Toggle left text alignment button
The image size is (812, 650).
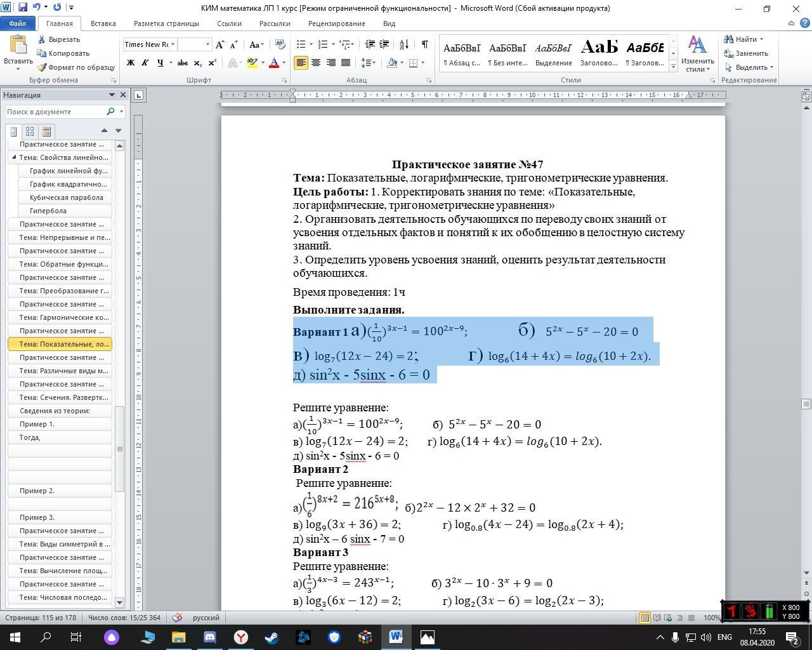pos(300,63)
